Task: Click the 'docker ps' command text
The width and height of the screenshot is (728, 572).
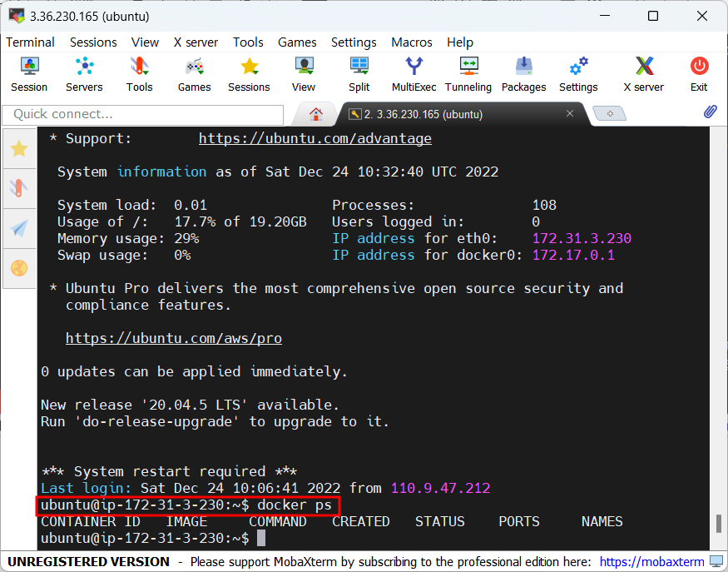Action: [x=295, y=505]
